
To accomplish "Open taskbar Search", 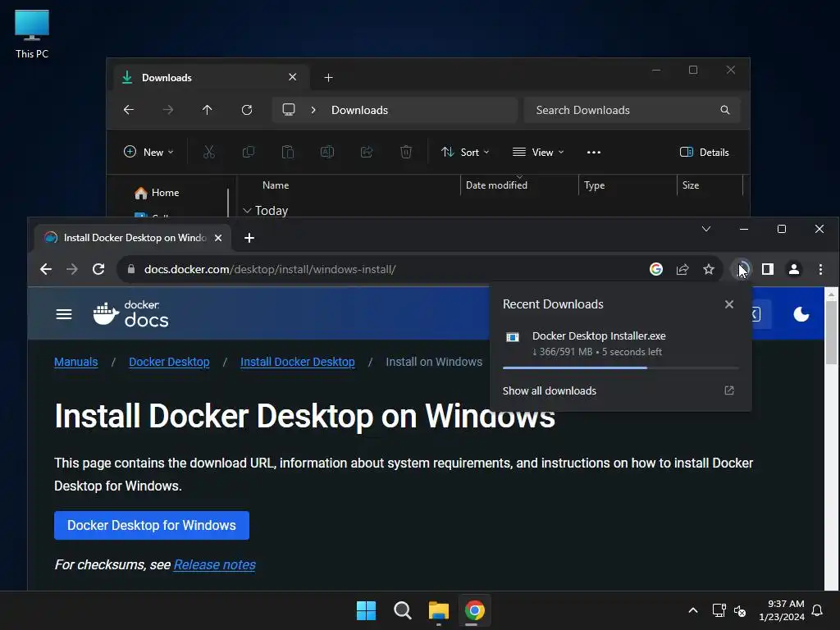I will click(402, 610).
